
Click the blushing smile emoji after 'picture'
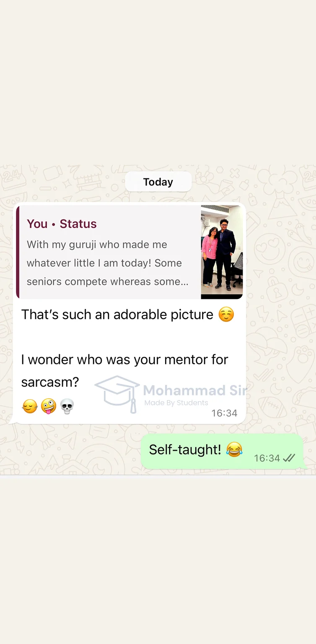[x=226, y=314]
